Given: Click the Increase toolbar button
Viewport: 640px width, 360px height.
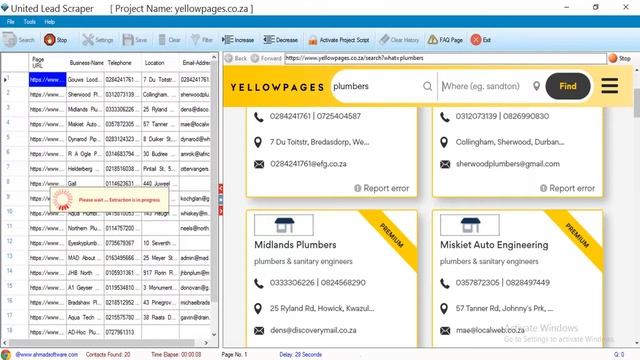Looking at the screenshot, I should point(238,40).
